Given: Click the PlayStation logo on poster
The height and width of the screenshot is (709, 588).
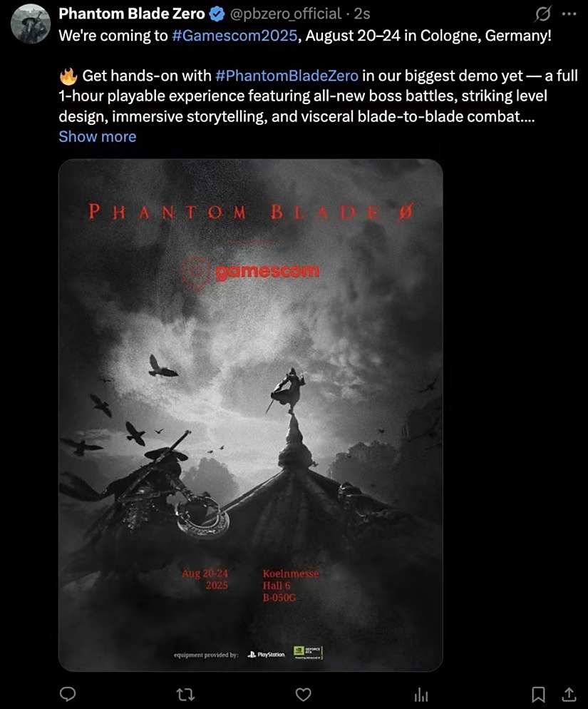Looking at the screenshot, I should 267,654.
